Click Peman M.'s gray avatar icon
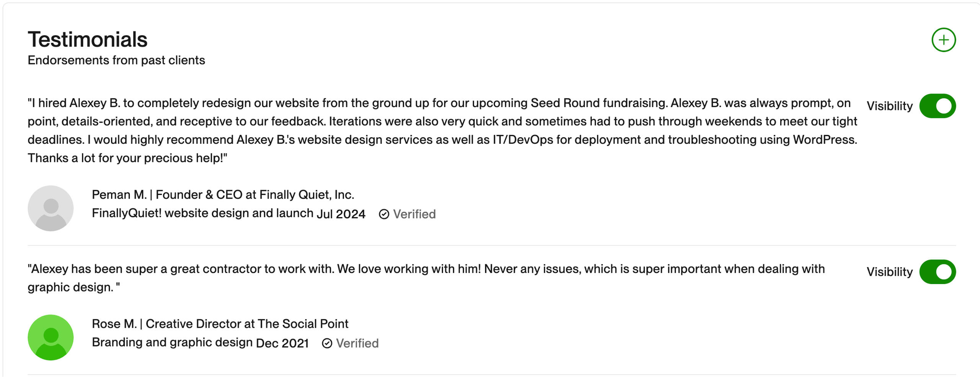 (51, 208)
